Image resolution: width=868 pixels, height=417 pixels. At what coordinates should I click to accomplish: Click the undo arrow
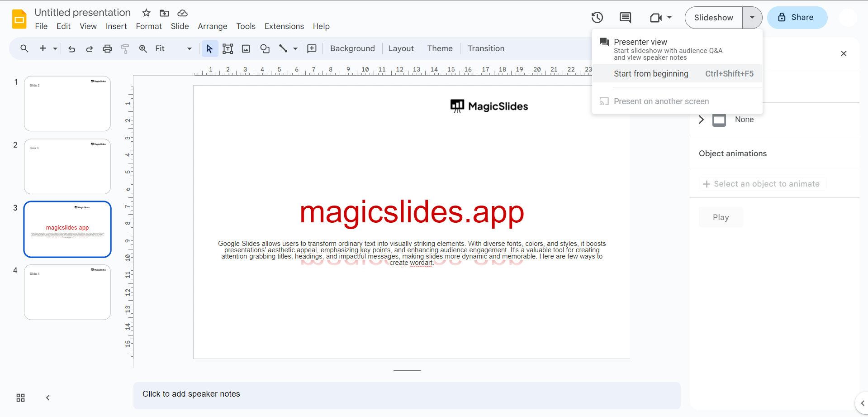[x=71, y=48]
